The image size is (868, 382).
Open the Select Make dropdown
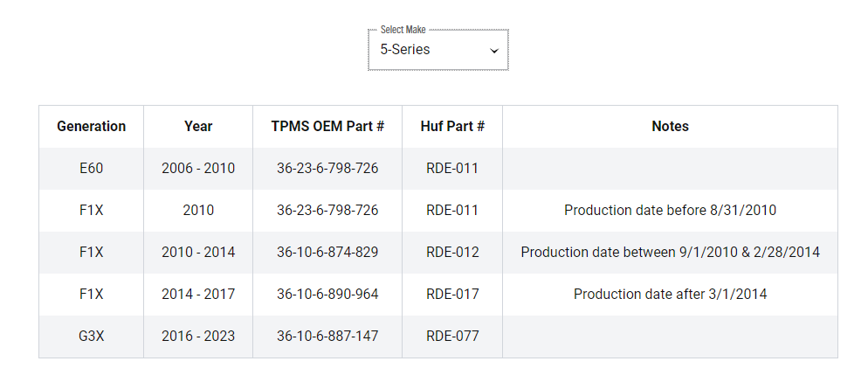(437, 50)
